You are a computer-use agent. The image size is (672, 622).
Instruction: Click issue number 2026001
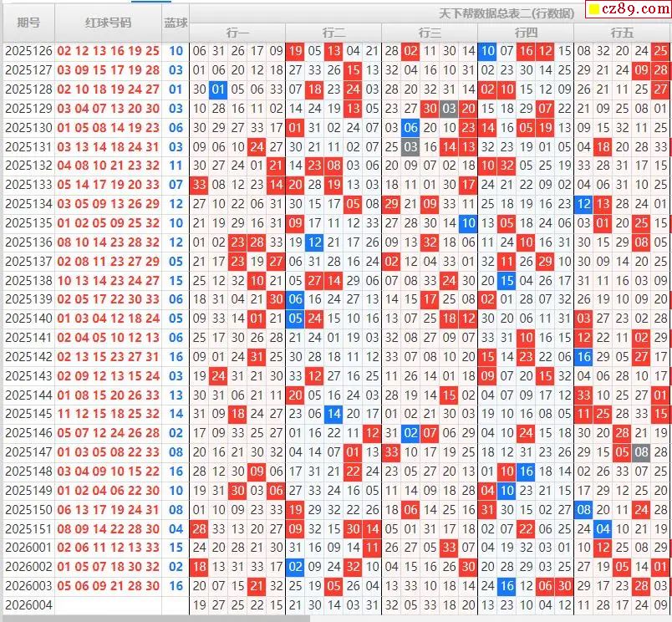click(x=28, y=548)
